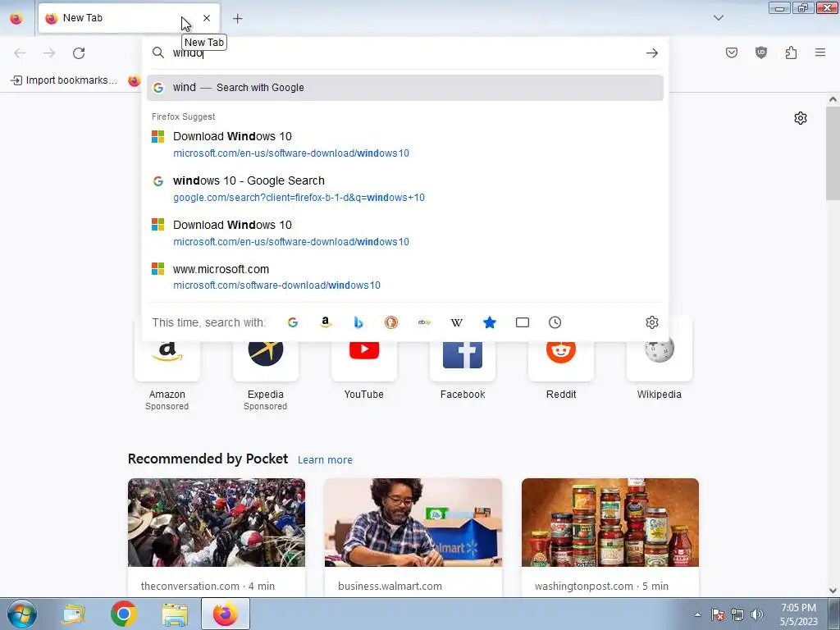Screen dimensions: 840x630
Task: Open washingtonpost.com Pocket story
Action: [x=610, y=537]
